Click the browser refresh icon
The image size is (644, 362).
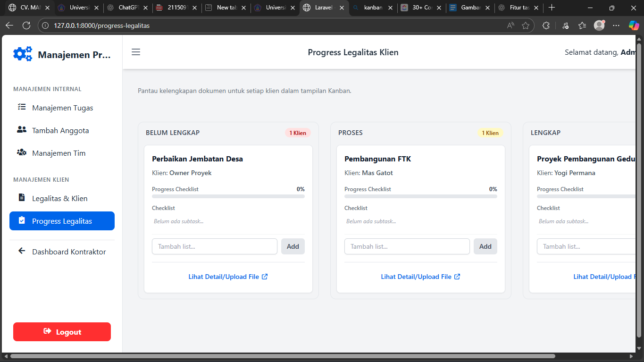(x=26, y=25)
